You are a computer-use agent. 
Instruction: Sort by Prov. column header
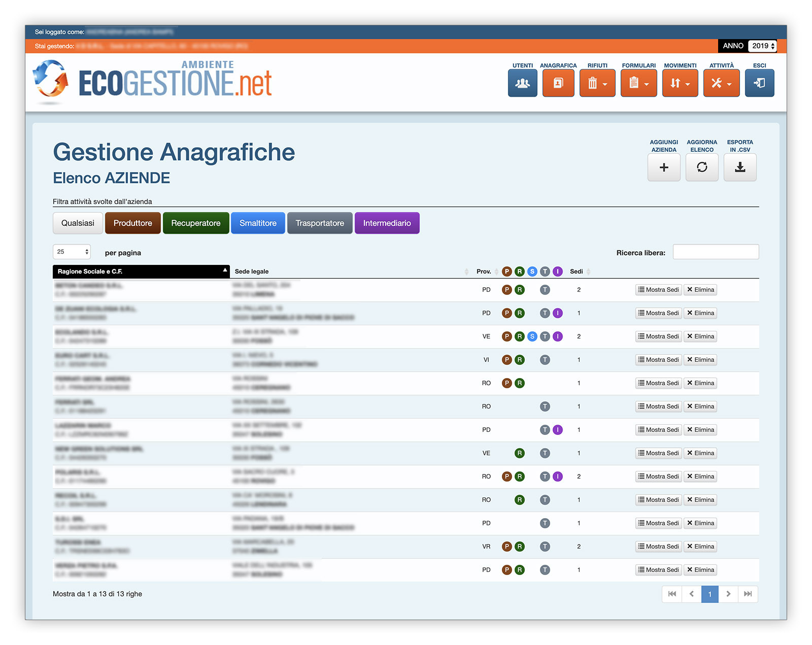click(x=486, y=271)
